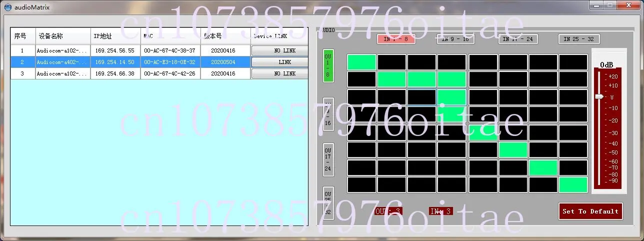Enable the black cell in row one, column two
The width and height of the screenshot is (644, 241).
pyautogui.click(x=391, y=62)
